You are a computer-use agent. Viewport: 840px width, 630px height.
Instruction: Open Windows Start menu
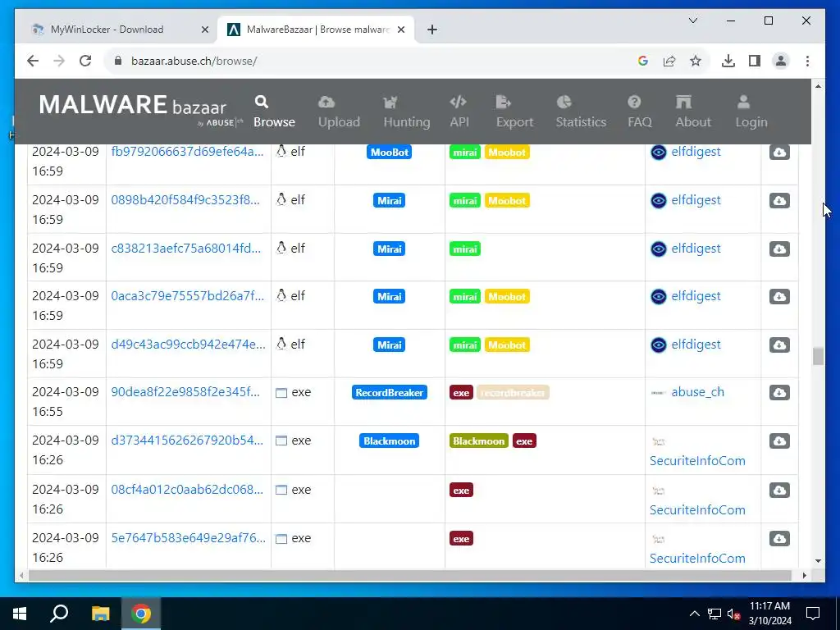(x=20, y=614)
